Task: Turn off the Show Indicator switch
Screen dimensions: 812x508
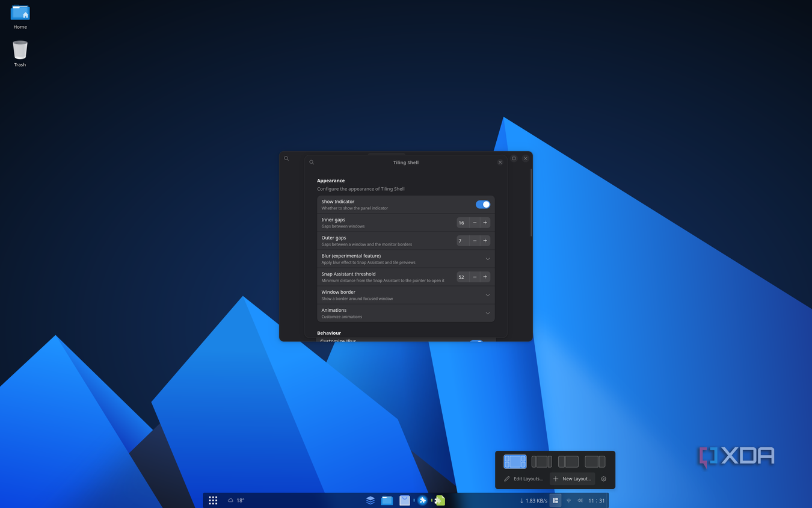Action: pos(483,205)
